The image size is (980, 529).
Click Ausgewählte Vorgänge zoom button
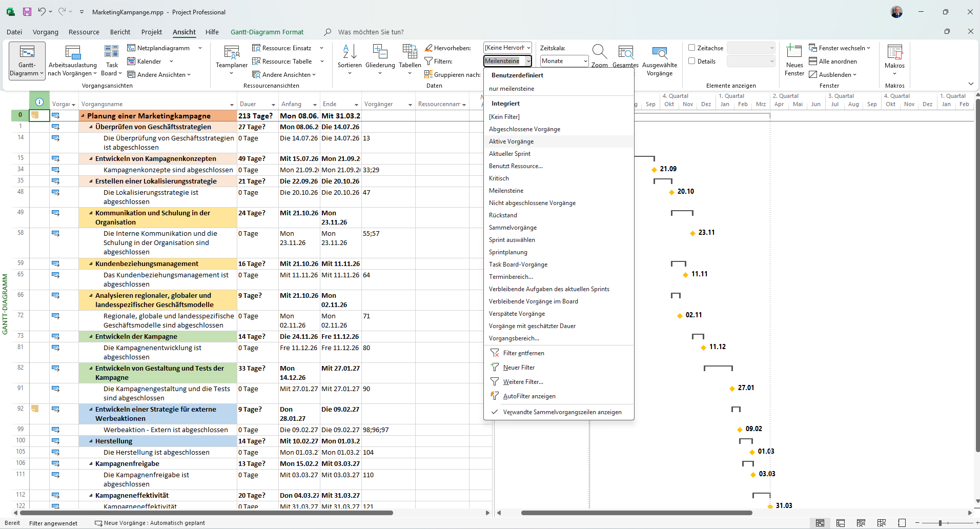[660, 60]
